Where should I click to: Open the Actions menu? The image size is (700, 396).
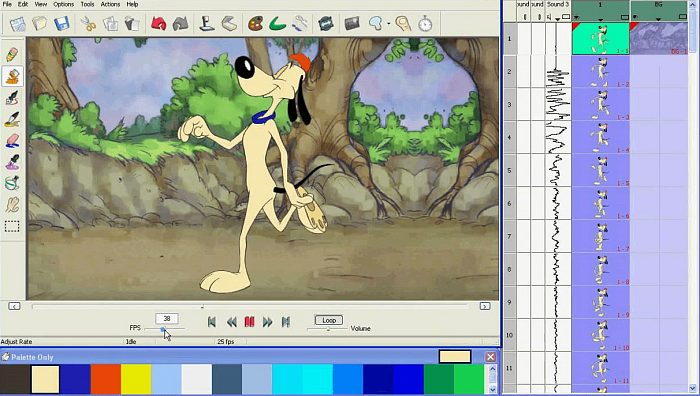click(x=110, y=4)
